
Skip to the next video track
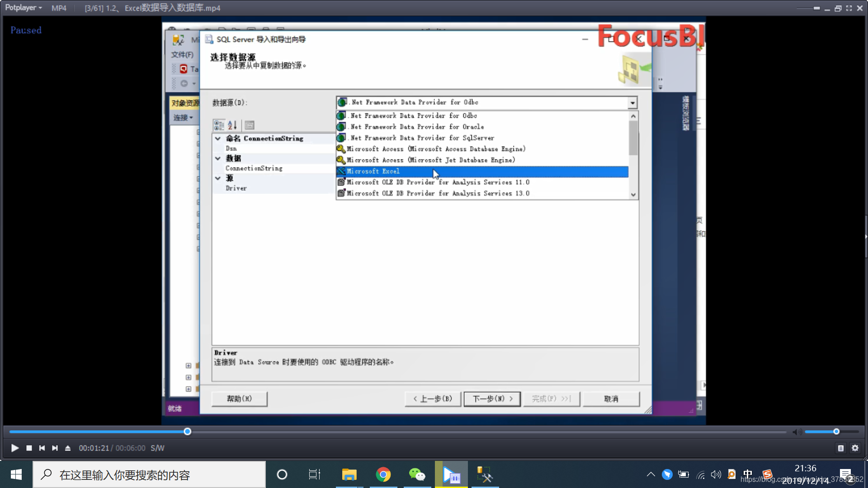pos(55,448)
